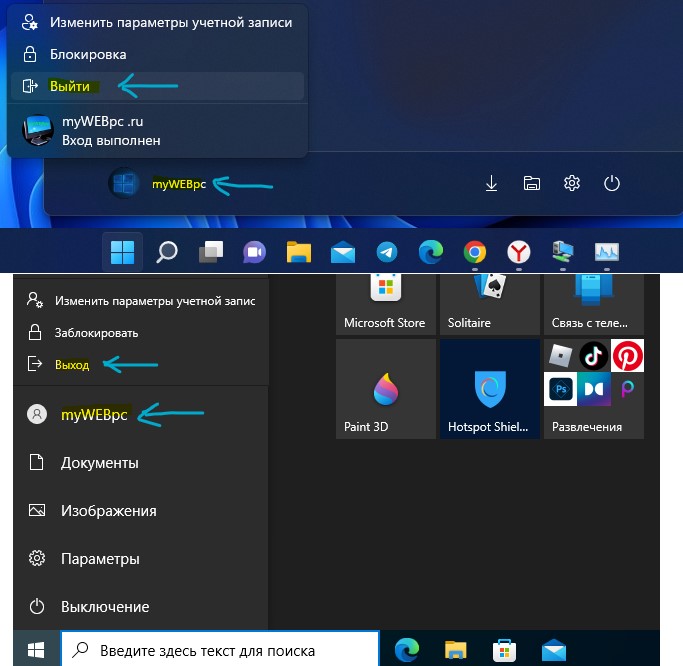Screen dimensions: 683x666
Task: Open Downloads arrow icon in Windows 11 Start menu
Action: pos(491,183)
